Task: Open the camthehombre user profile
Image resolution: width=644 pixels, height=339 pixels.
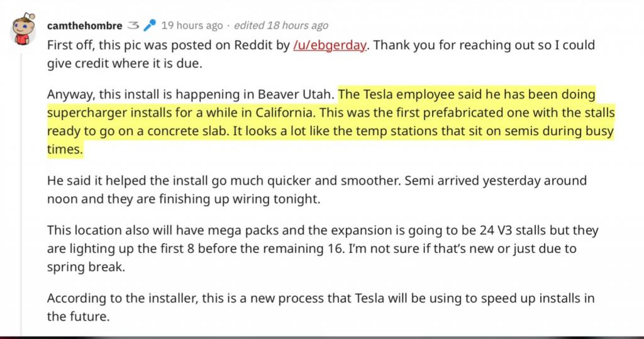Action: click(x=85, y=26)
